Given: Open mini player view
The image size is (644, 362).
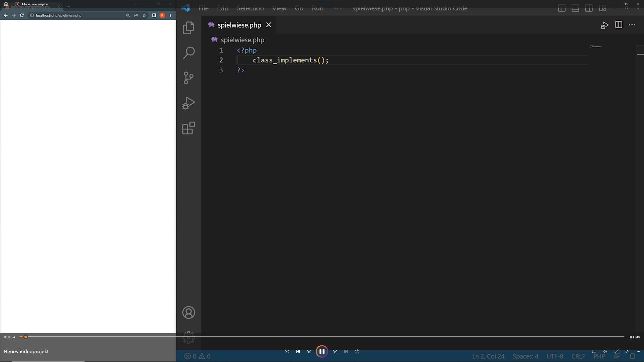Looking at the screenshot, I should (627, 351).
